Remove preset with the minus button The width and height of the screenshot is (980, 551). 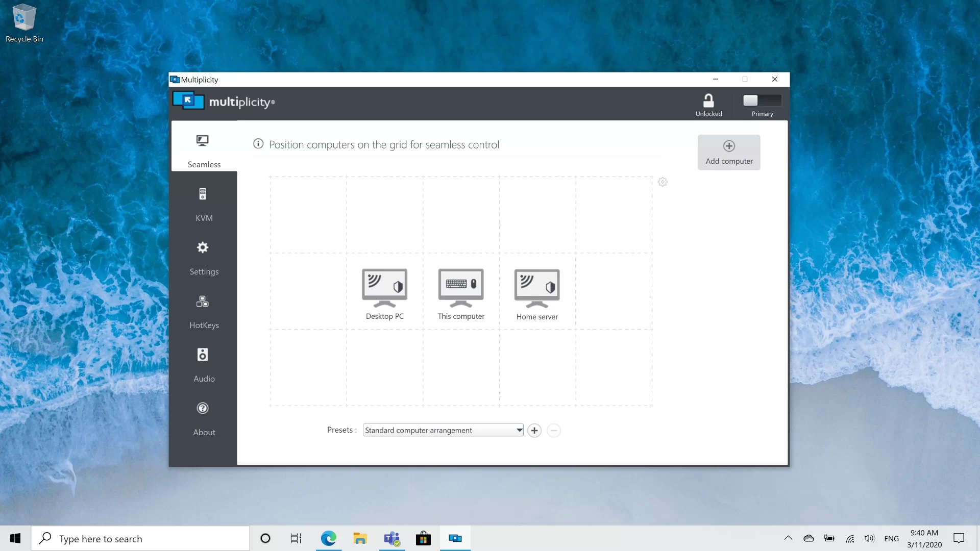click(554, 430)
